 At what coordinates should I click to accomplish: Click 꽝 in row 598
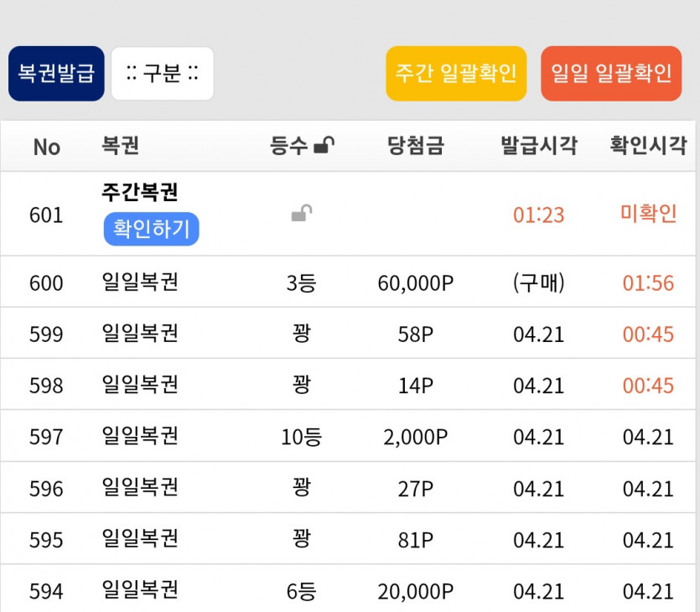coord(302,385)
